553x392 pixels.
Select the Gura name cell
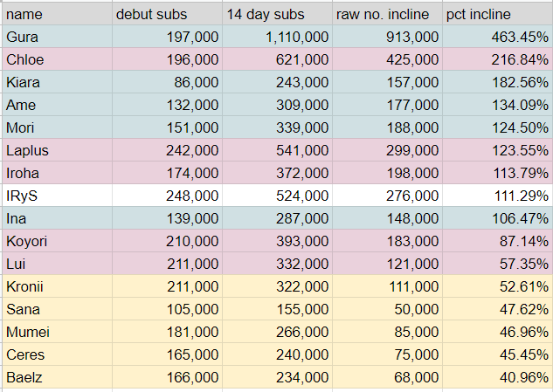point(57,37)
